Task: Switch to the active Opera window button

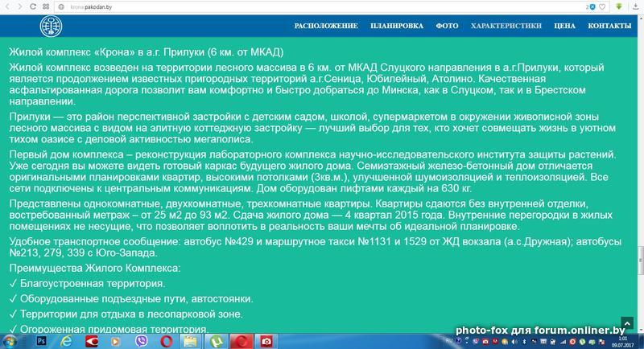Action: tap(241, 341)
